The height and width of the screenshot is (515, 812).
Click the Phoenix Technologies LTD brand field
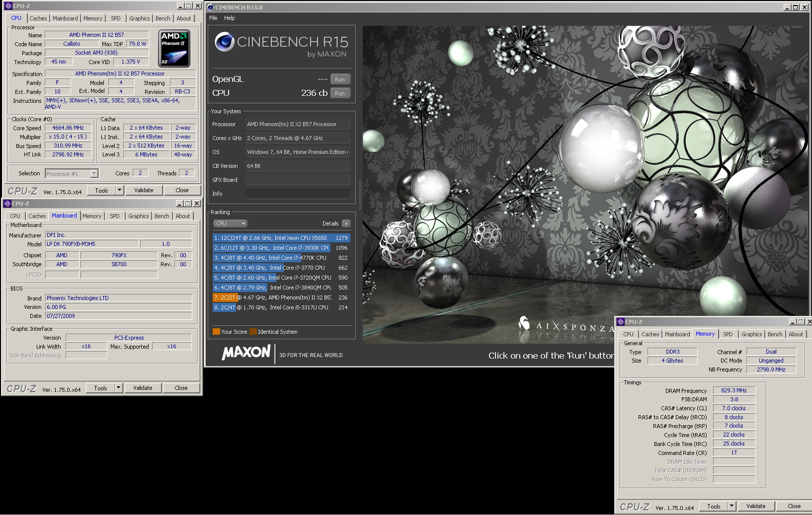(x=119, y=298)
